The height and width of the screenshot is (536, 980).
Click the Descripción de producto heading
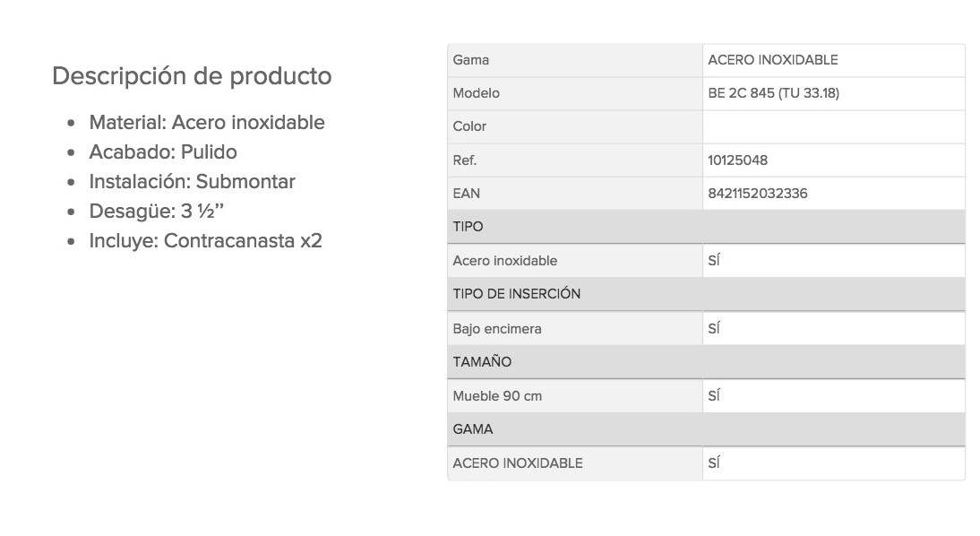[x=192, y=76]
